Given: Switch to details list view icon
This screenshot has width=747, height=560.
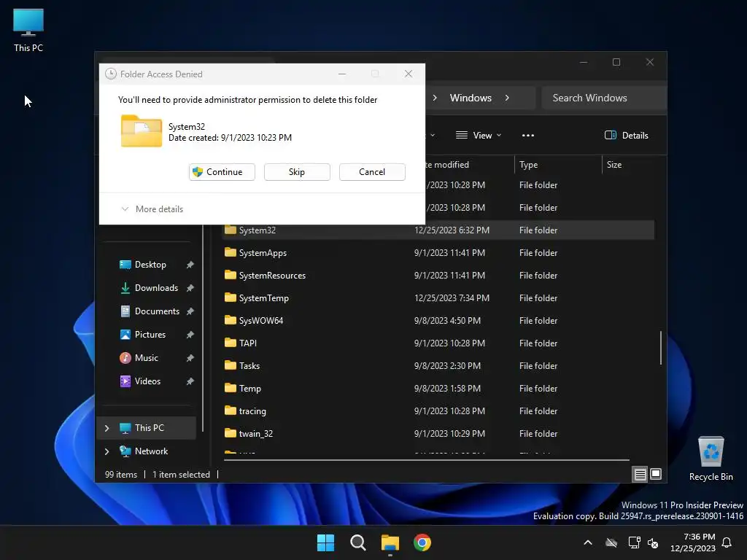Looking at the screenshot, I should click(640, 474).
